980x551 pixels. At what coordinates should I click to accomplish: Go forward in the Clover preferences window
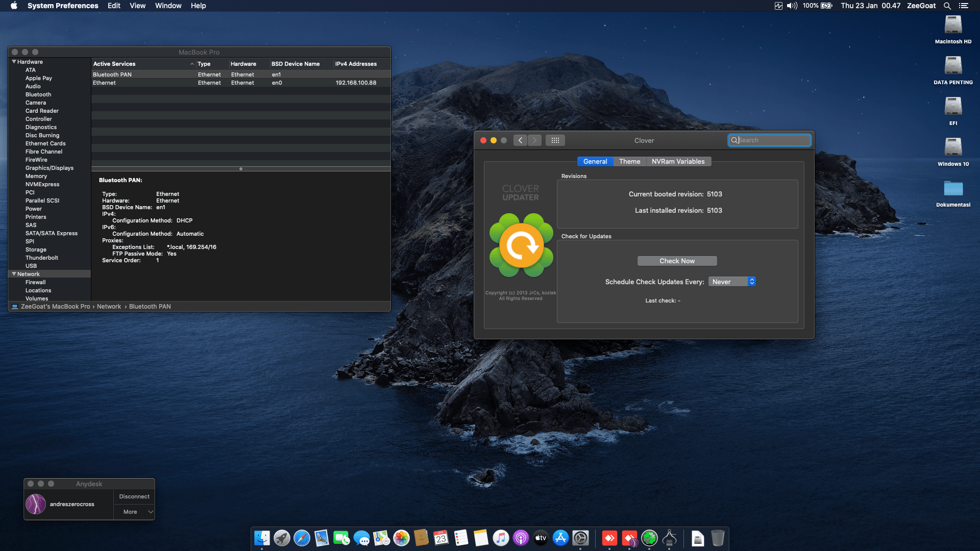point(534,140)
